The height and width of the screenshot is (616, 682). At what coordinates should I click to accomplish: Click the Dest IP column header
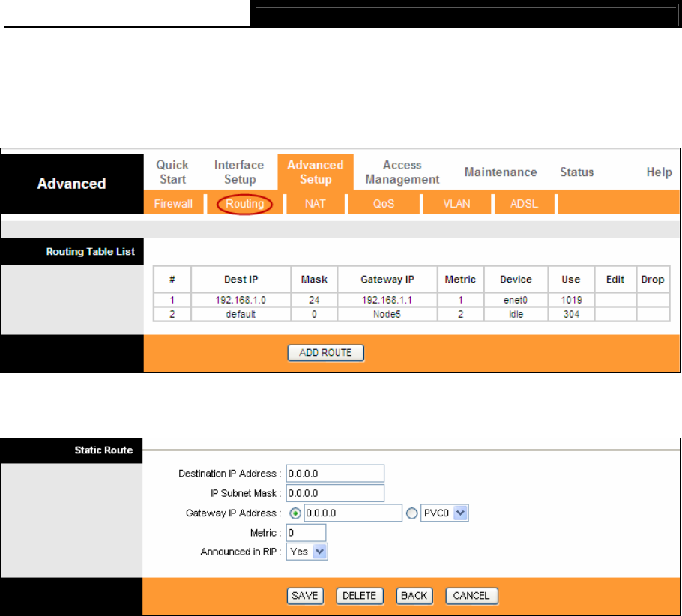click(241, 280)
